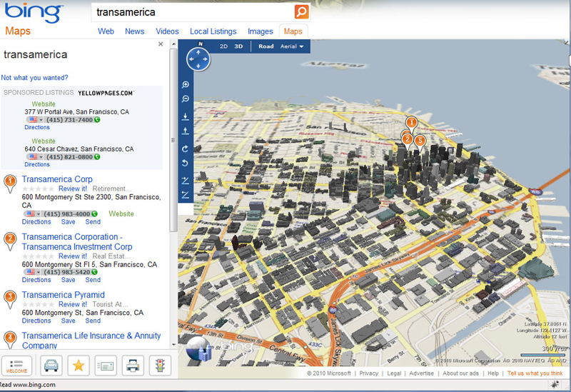Switch the map to 2D mode
Viewport: 571px width, 392px height.
(223, 46)
